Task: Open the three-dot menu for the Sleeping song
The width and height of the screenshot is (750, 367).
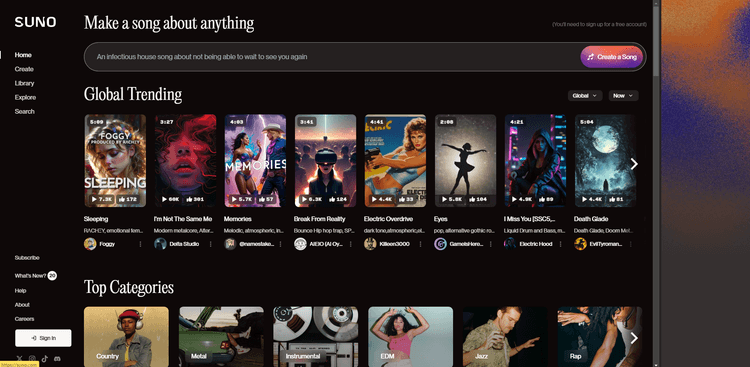Action: point(140,244)
